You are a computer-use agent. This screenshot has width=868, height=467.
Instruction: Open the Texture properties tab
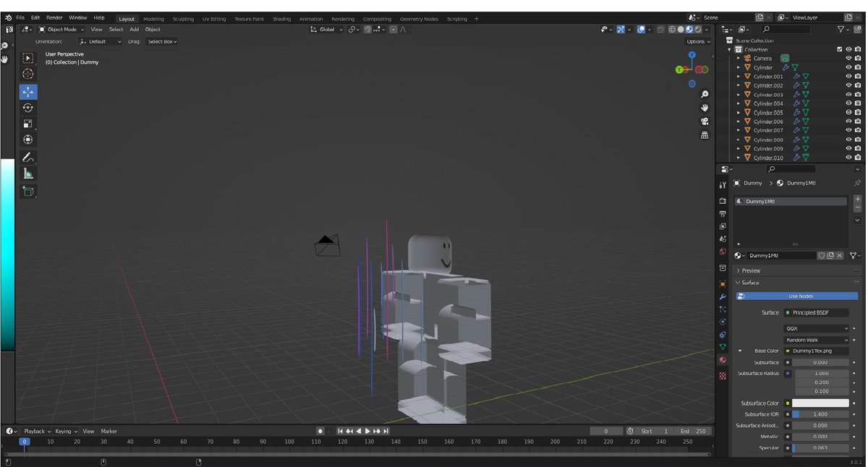[723, 376]
